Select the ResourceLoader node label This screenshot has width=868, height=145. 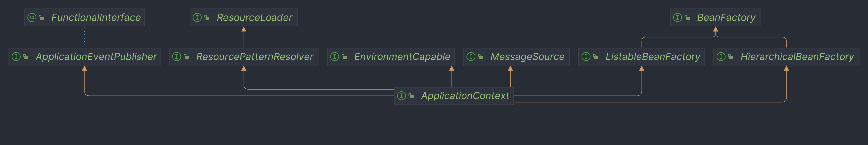click(254, 17)
